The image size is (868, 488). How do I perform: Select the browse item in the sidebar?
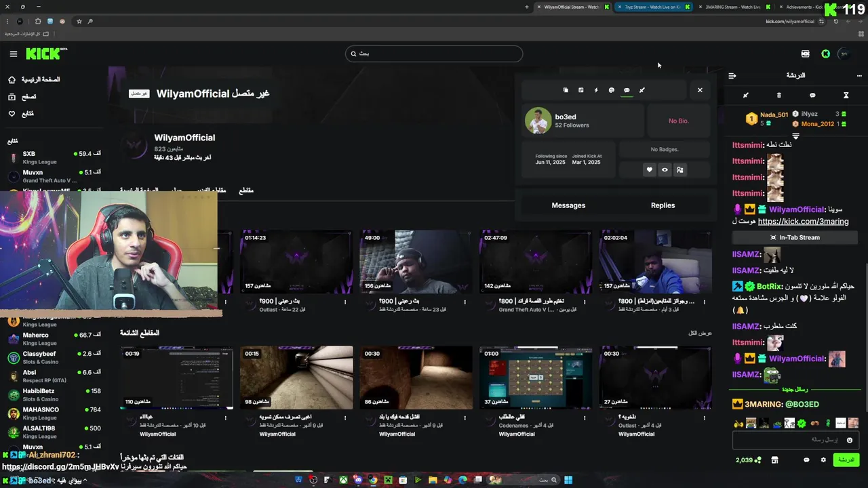pyautogui.click(x=23, y=97)
